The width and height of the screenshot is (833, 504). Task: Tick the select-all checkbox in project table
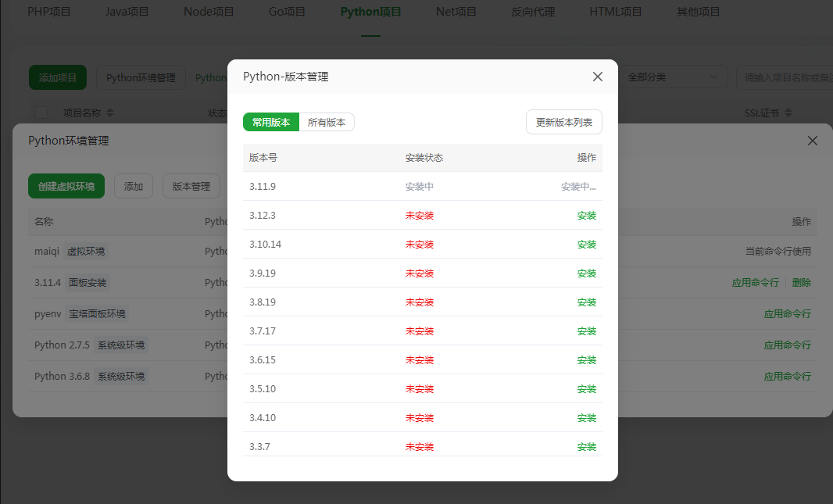pos(42,113)
